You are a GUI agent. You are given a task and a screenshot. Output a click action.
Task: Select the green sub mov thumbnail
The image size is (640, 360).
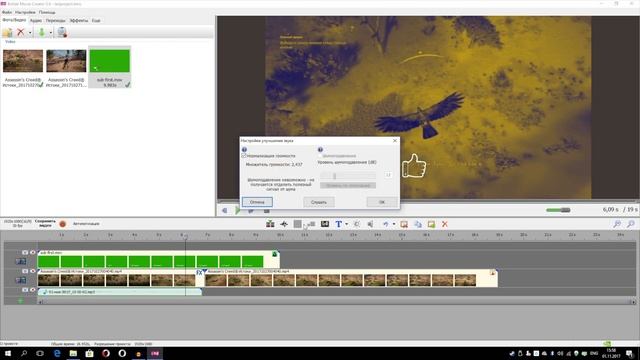(x=109, y=61)
